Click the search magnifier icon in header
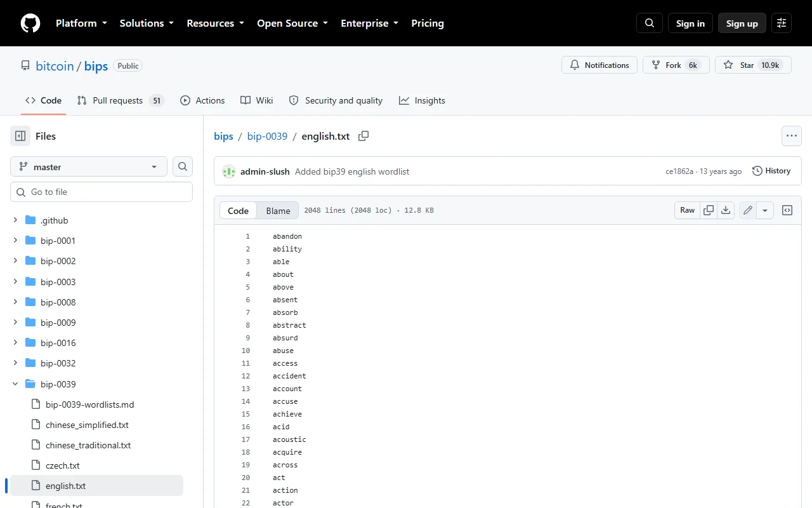 coord(650,23)
